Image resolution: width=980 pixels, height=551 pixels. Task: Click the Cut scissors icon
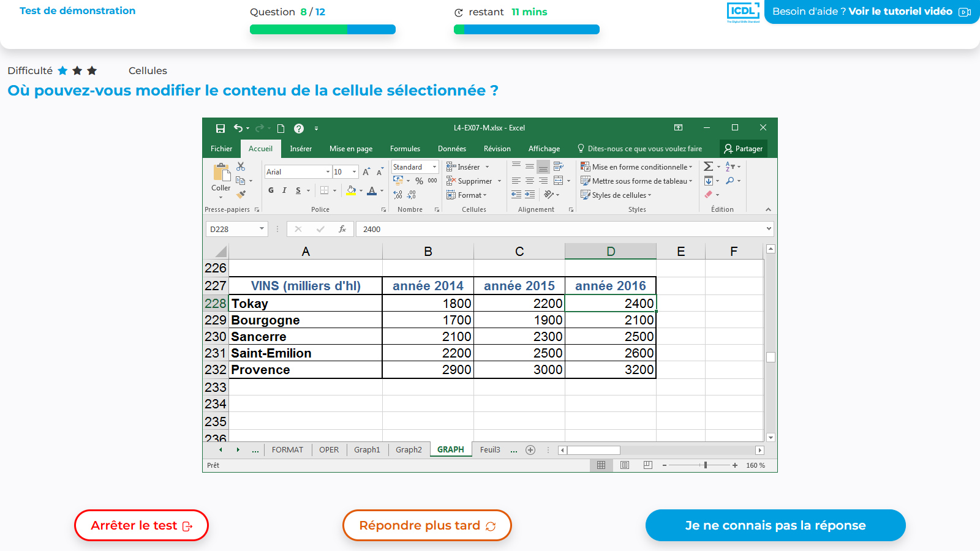pos(241,167)
